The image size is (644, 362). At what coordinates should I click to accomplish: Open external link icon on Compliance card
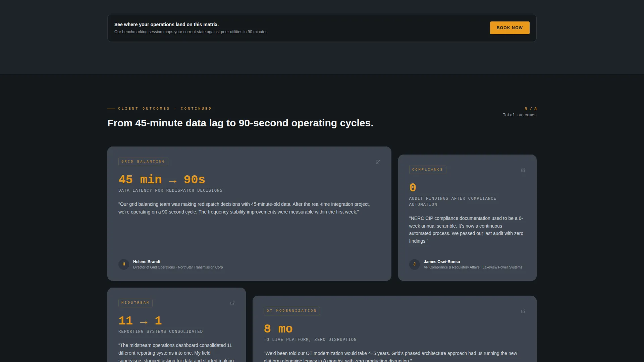[x=523, y=170]
